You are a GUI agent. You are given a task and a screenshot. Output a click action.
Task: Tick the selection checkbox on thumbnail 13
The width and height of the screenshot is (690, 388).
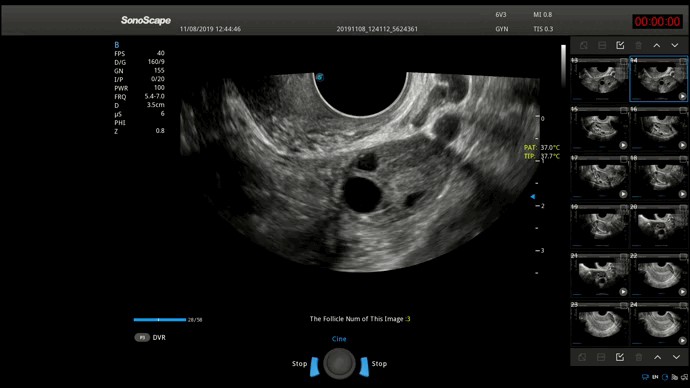click(624, 62)
